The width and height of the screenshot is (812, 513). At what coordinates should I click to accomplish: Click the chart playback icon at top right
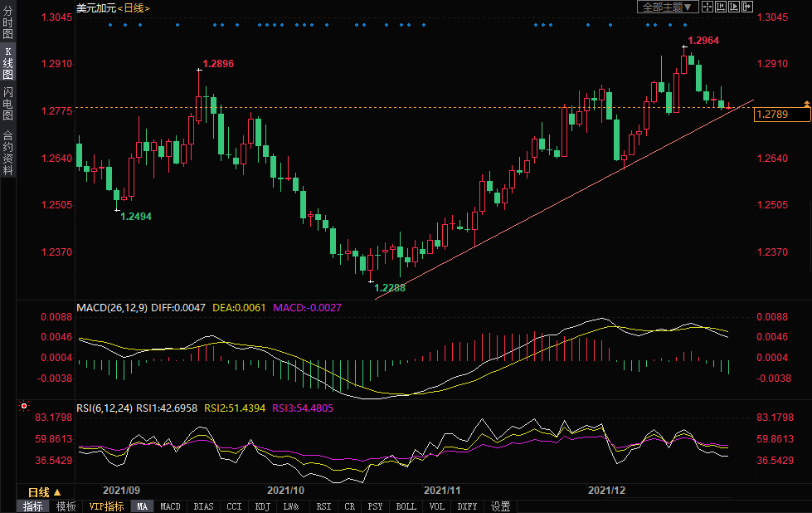pyautogui.click(x=734, y=7)
